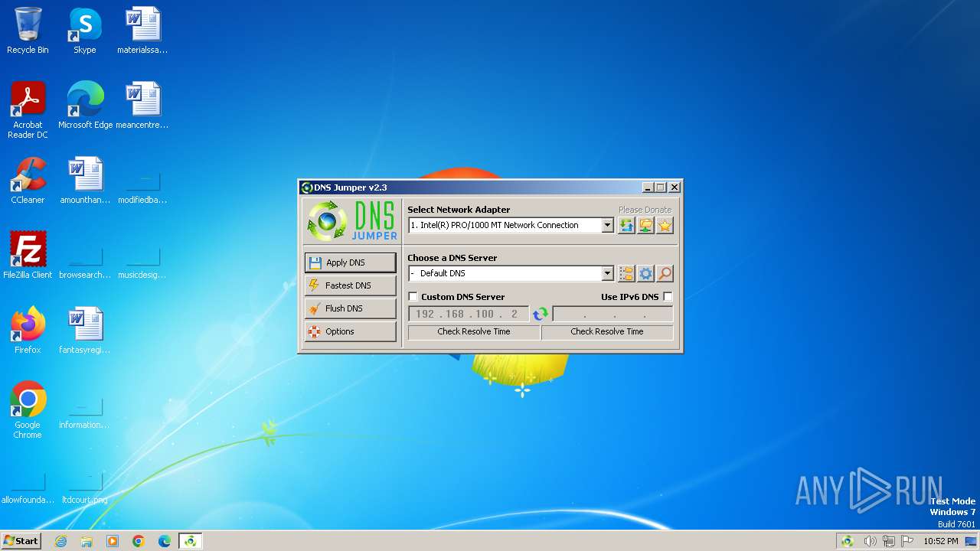Enable the Custom DNS Server checkbox

point(413,297)
